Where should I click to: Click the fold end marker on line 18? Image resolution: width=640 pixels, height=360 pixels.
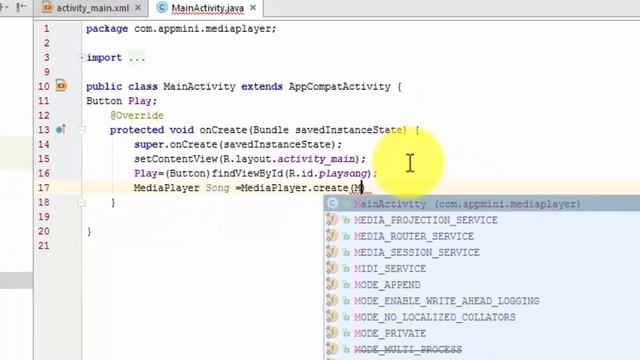tap(82, 202)
